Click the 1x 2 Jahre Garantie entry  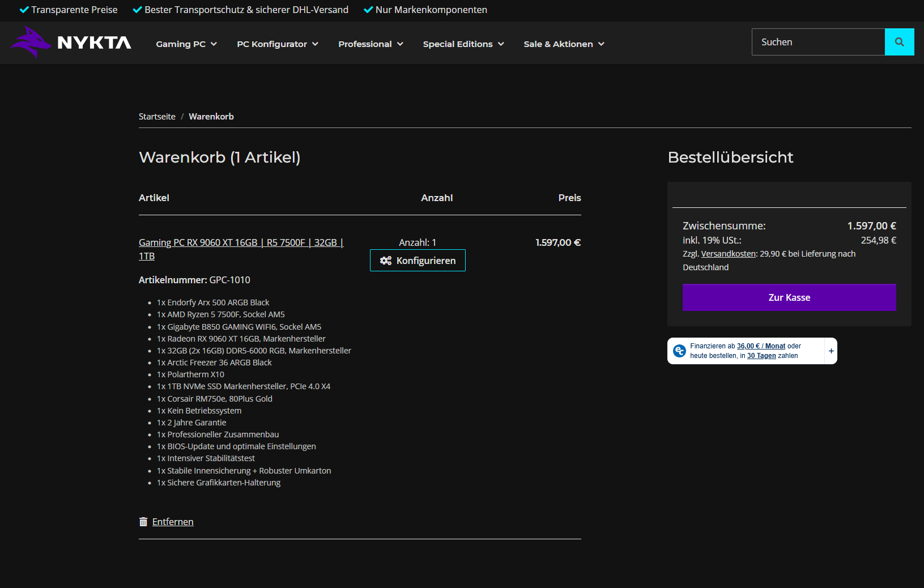pyautogui.click(x=191, y=423)
